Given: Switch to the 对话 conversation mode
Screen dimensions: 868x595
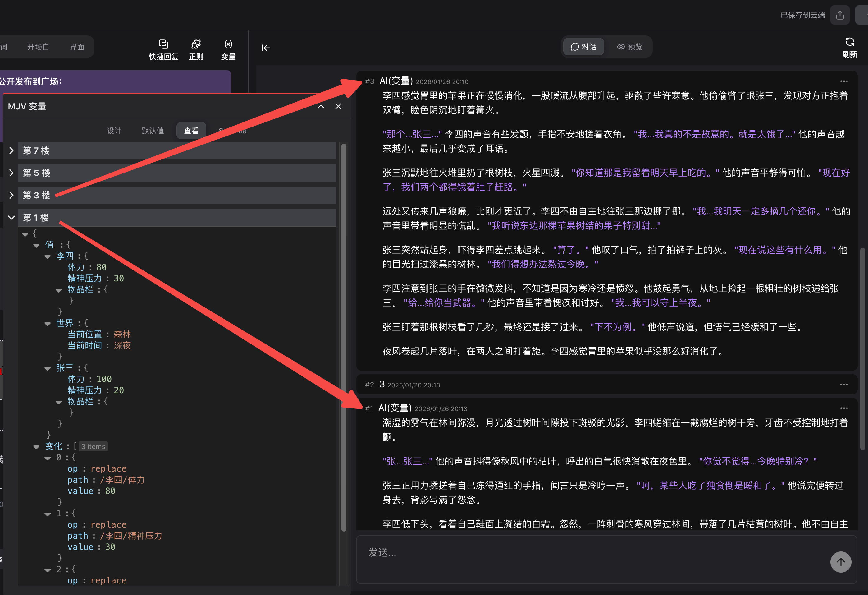Looking at the screenshot, I should tap(583, 47).
